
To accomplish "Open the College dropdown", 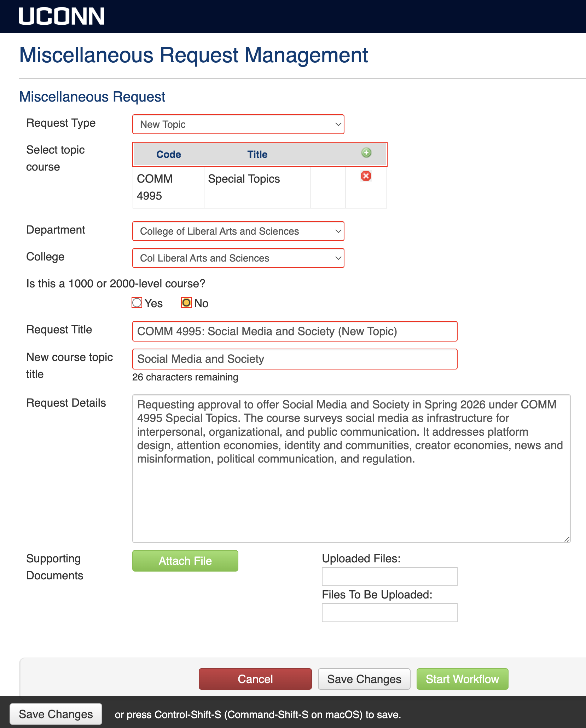I will pos(238,258).
